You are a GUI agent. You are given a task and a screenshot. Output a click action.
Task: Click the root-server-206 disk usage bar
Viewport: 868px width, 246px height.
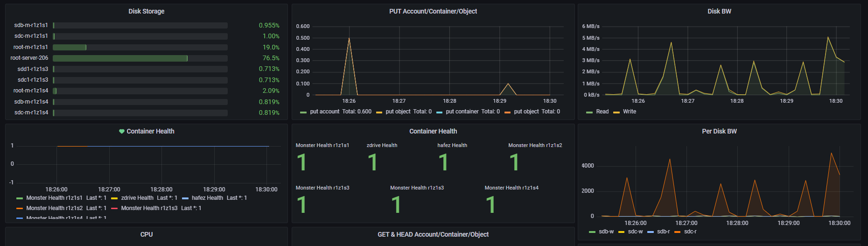coord(120,58)
